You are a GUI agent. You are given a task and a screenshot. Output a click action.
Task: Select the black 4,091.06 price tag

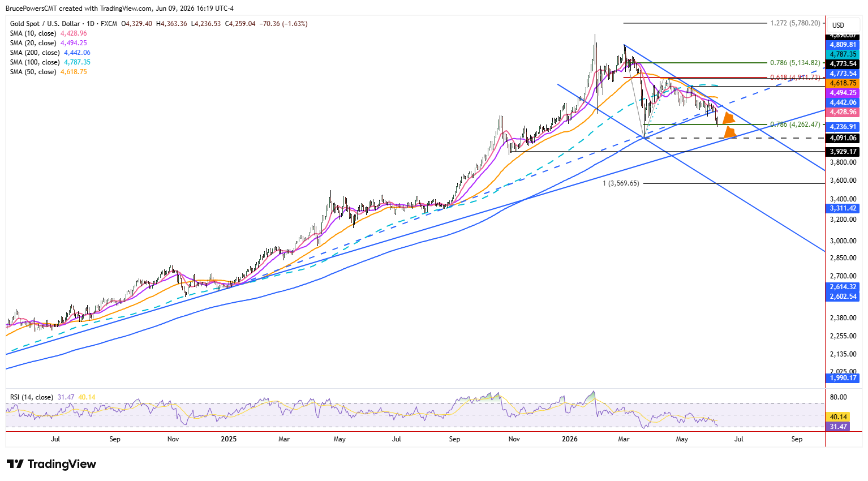pyautogui.click(x=843, y=138)
